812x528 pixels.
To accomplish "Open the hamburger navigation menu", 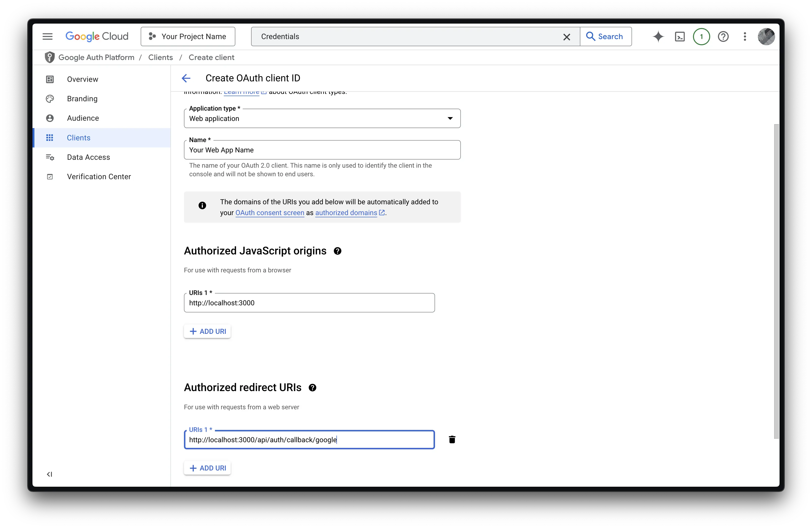I will (47, 36).
